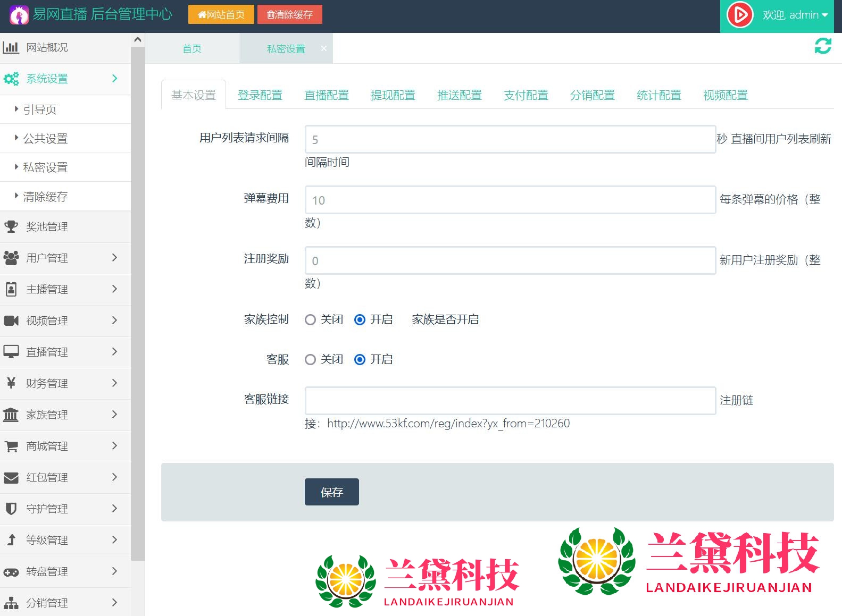842x616 pixels.
Task: Select 关闭 for 家族控制
Action: [310, 319]
